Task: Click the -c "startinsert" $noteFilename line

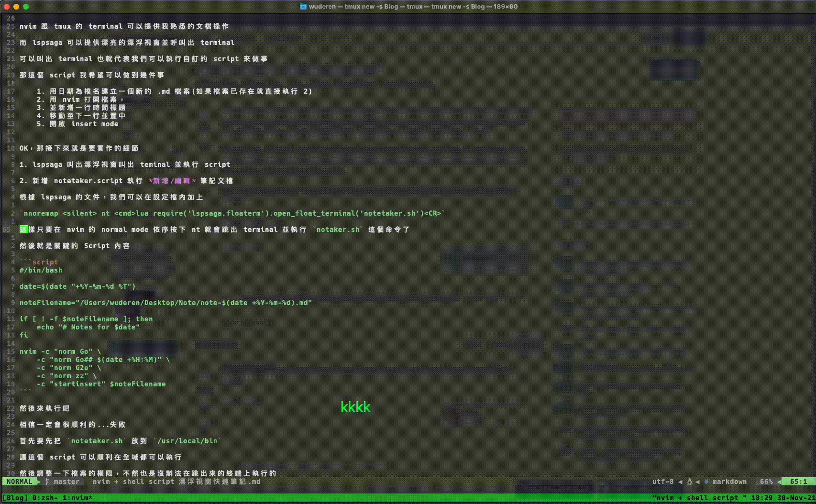Action: [x=101, y=384]
